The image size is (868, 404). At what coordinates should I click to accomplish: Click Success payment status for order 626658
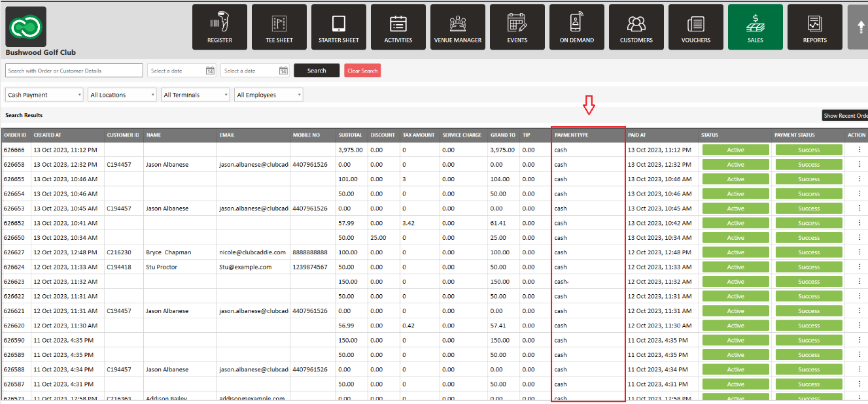pyautogui.click(x=809, y=164)
